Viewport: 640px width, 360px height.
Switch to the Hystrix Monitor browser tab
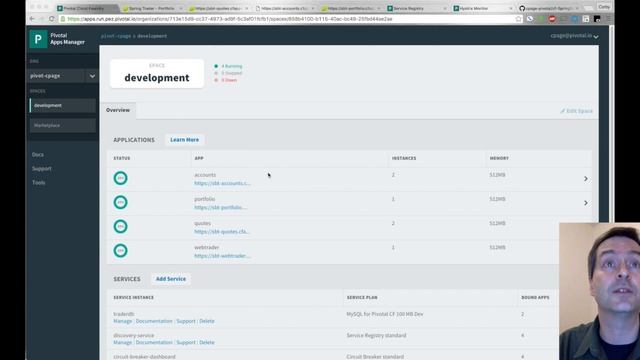point(483,8)
